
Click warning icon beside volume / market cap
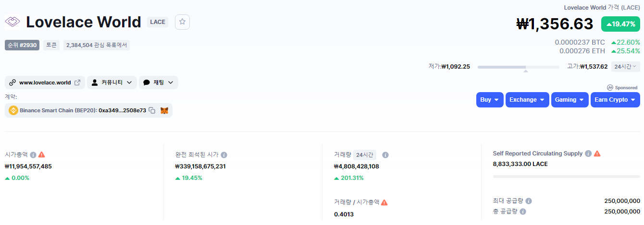(x=384, y=202)
